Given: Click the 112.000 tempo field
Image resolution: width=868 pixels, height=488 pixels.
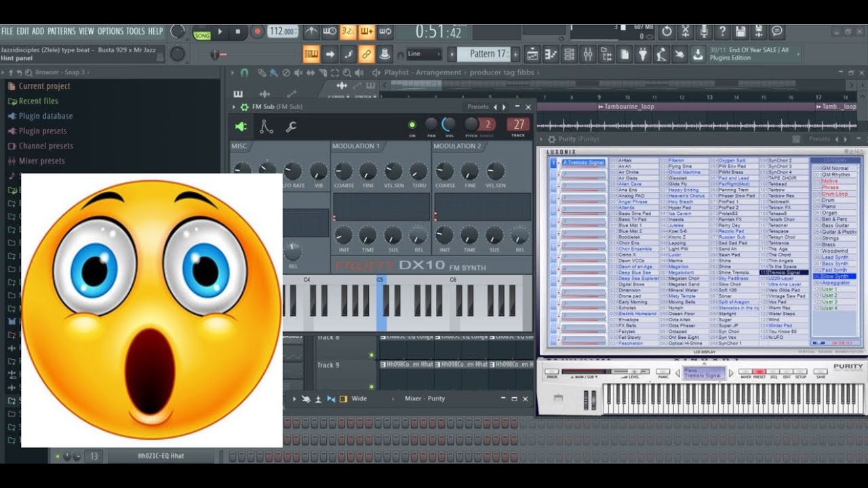Looking at the screenshot, I should pos(283,31).
